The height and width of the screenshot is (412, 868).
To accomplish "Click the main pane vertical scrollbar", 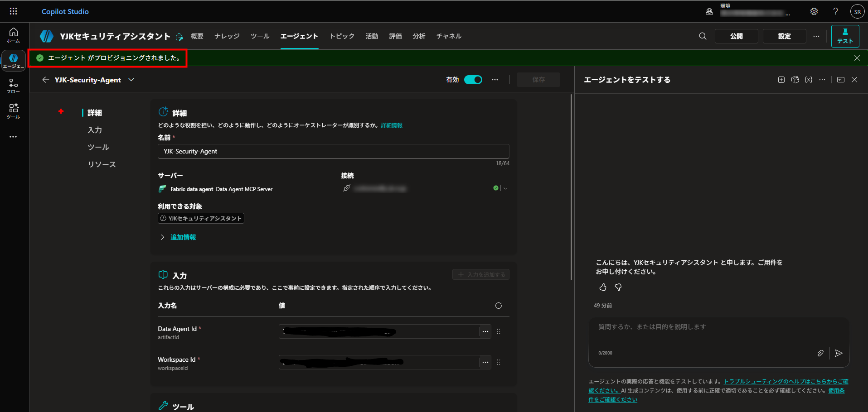I will tap(571, 187).
